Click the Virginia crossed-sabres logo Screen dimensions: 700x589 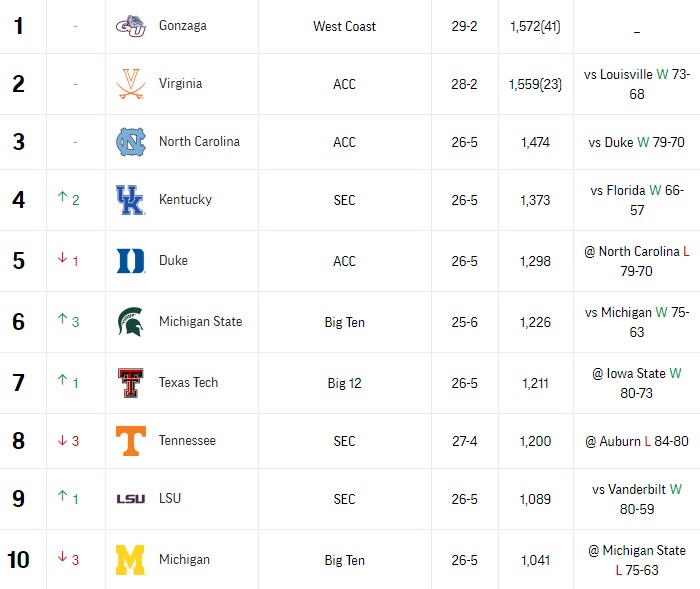point(131,84)
